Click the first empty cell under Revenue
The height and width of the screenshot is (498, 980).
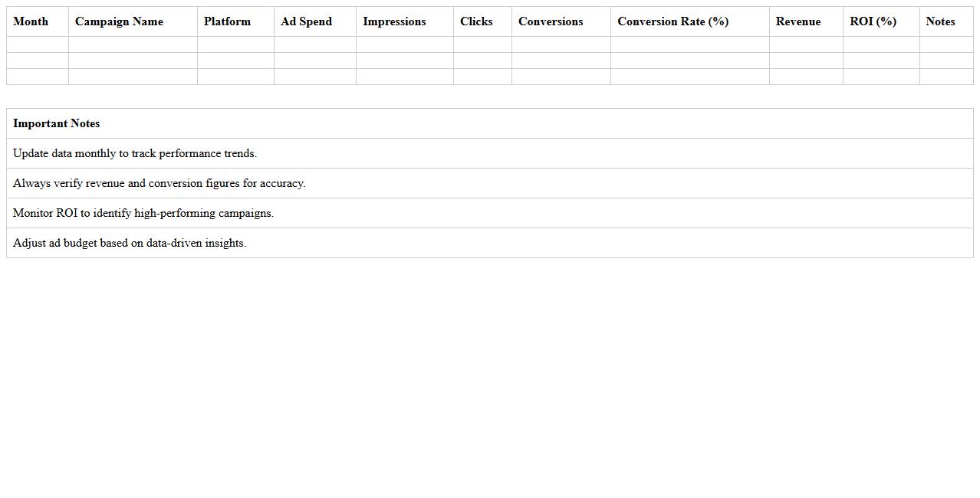coord(806,44)
